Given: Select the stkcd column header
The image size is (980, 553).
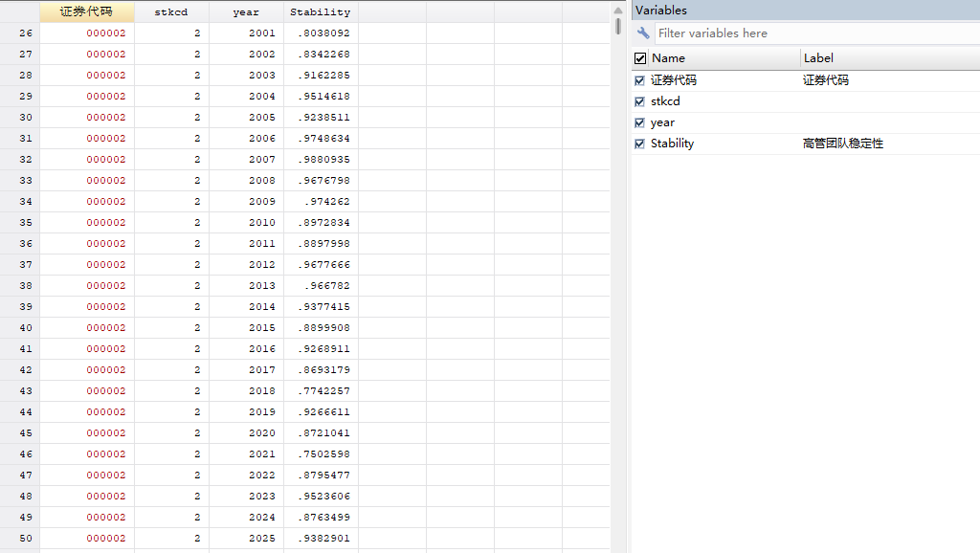Looking at the screenshot, I should pyautogui.click(x=171, y=11).
